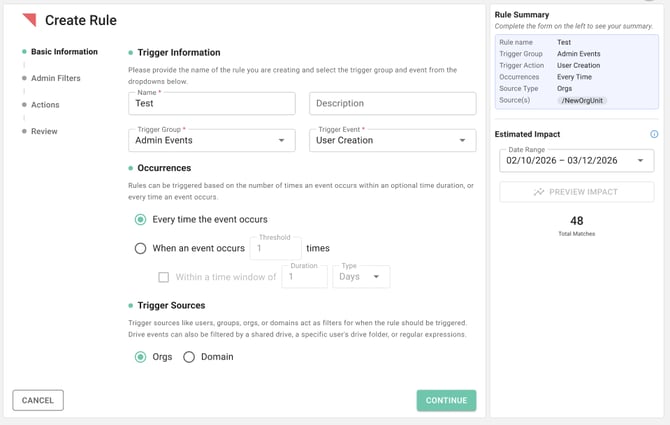Go to Admin Filters step
Screen dimensions: 670x425
tap(56, 78)
